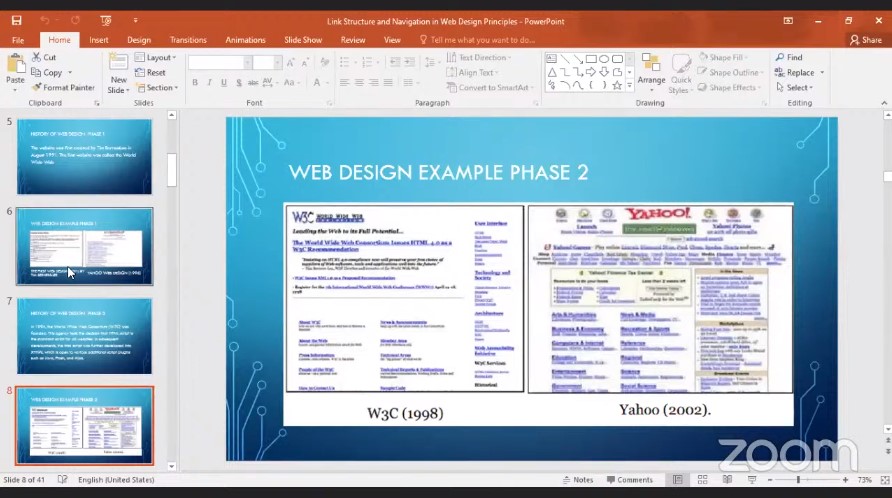
Task: Save the presentation via the floppy disk icon
Action: [x=16, y=20]
